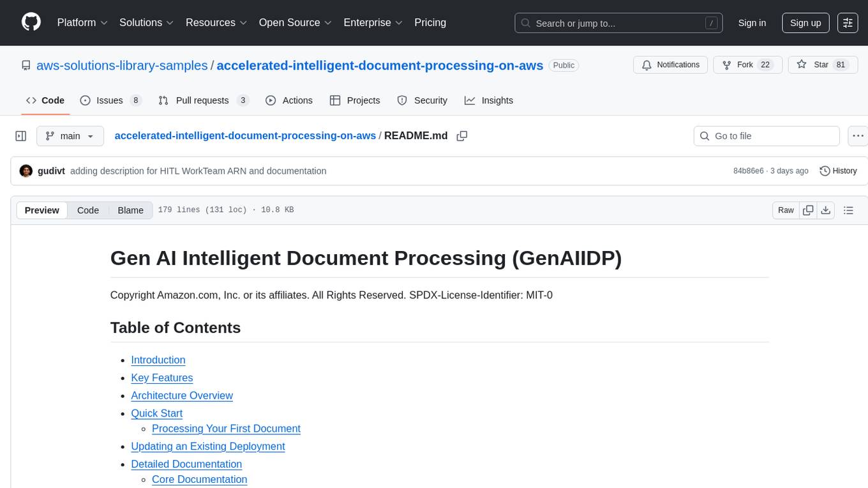This screenshot has height=488, width=868.
Task: Jump to Updating an Existing Deployment
Action: (207, 446)
